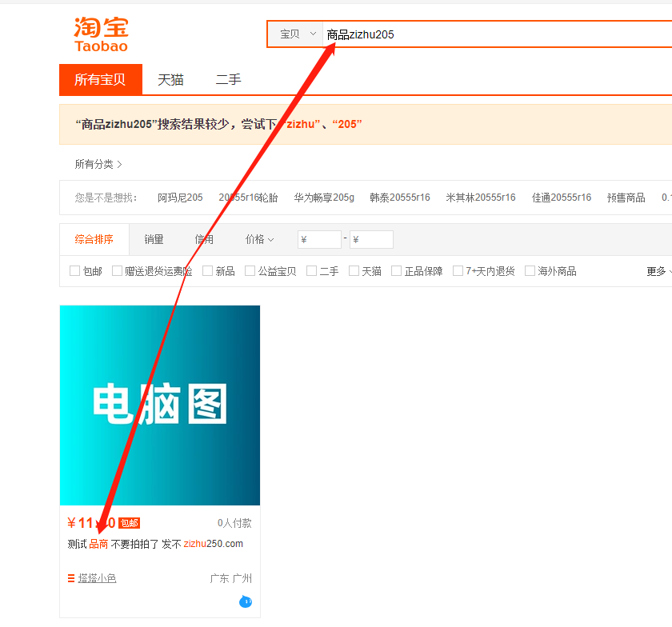Enable the 新品 filter checkbox

coord(208,271)
